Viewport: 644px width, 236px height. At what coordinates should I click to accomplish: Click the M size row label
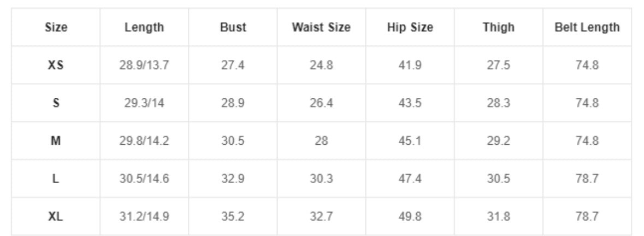coord(56,140)
